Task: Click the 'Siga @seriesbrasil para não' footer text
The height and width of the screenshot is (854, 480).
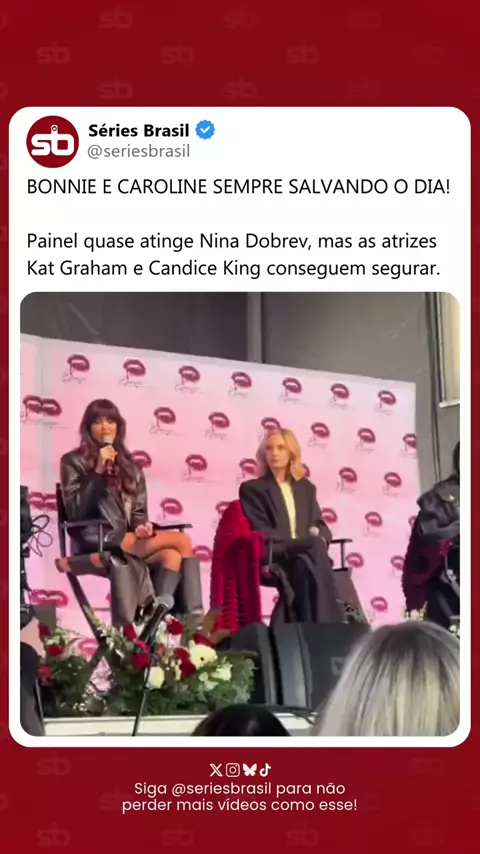Action: click(240, 789)
